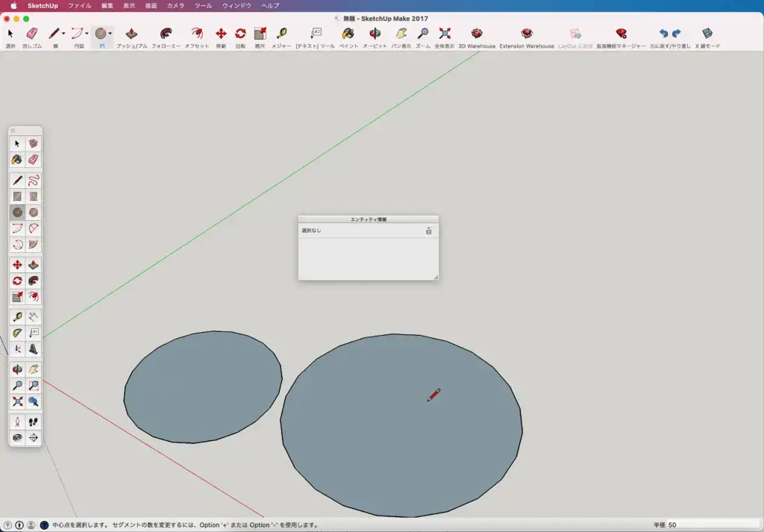
Task: Select the メジャー tape measure in top toolbar
Action: point(281,33)
